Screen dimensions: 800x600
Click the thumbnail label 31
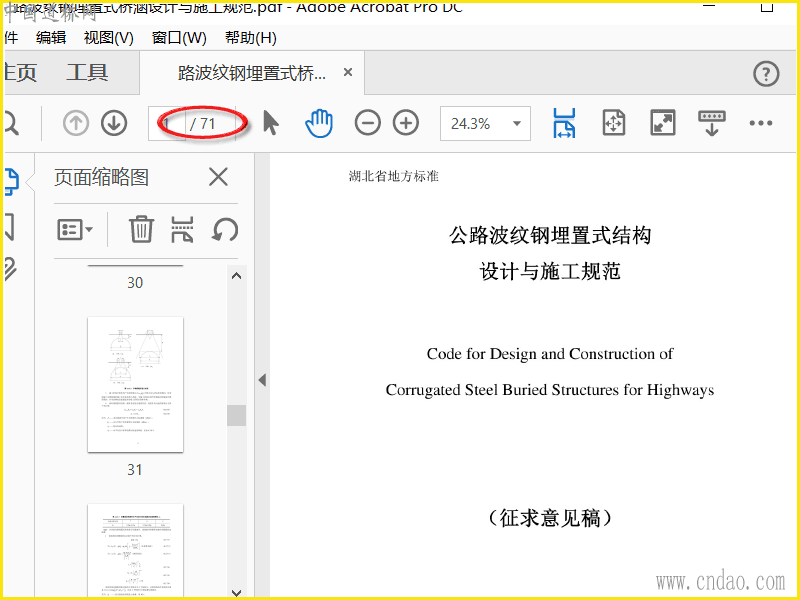pos(135,469)
